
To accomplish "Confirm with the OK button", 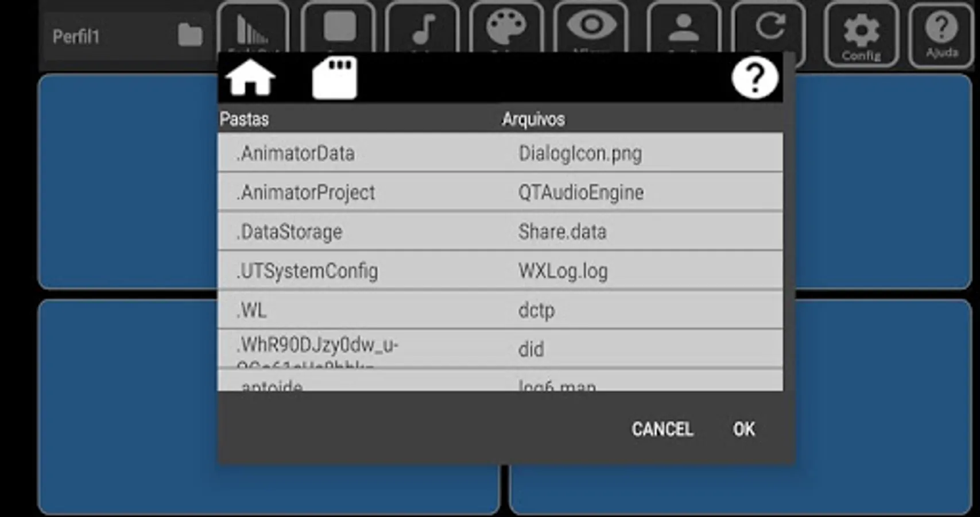I will pyautogui.click(x=743, y=429).
